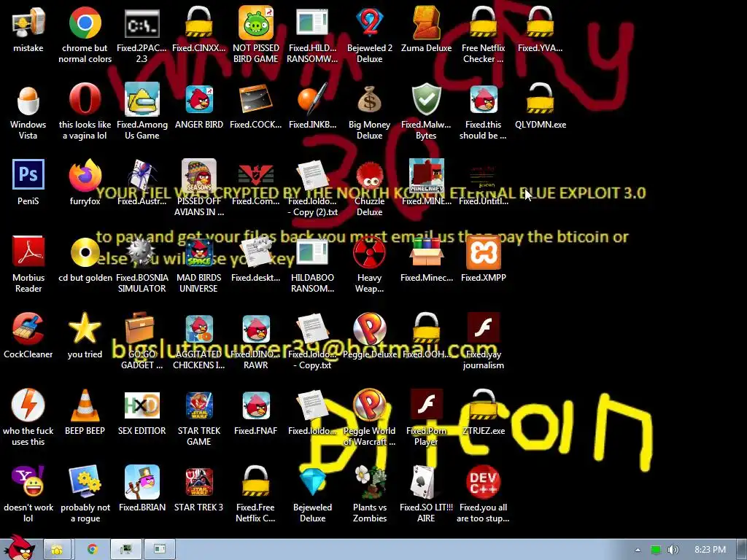Click the DEV C++ 'Fixed.you all' icon
Image resolution: width=747 pixels, height=560 pixels.
click(483, 482)
